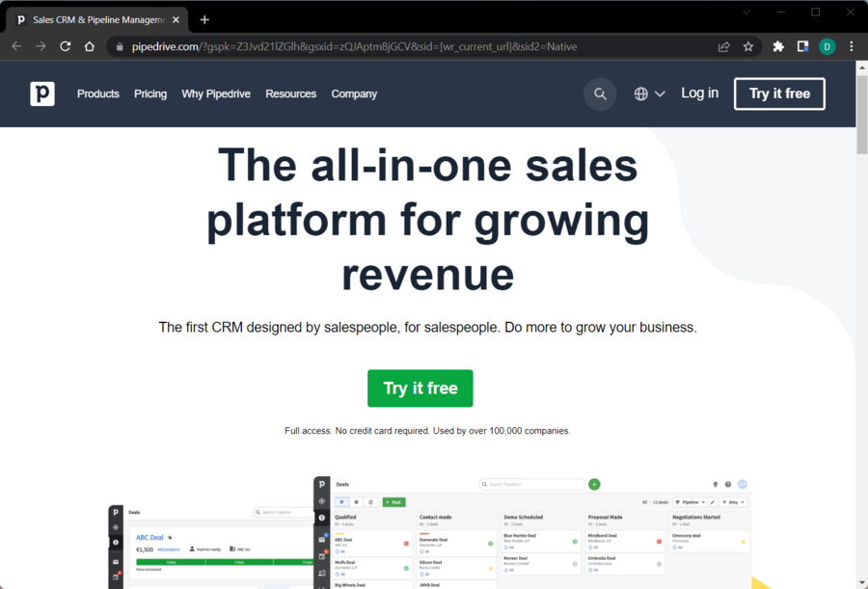Open the Products menu

pyautogui.click(x=98, y=94)
